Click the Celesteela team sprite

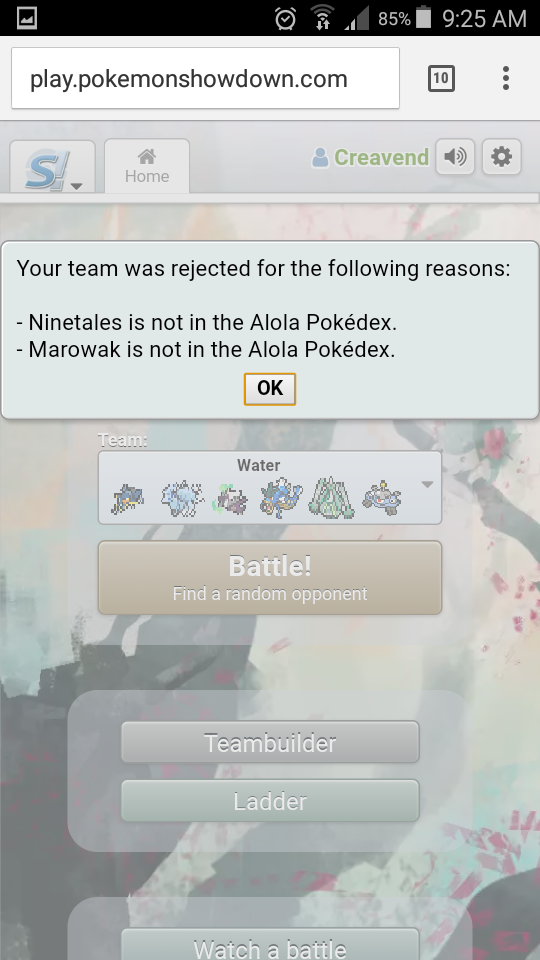[331, 498]
